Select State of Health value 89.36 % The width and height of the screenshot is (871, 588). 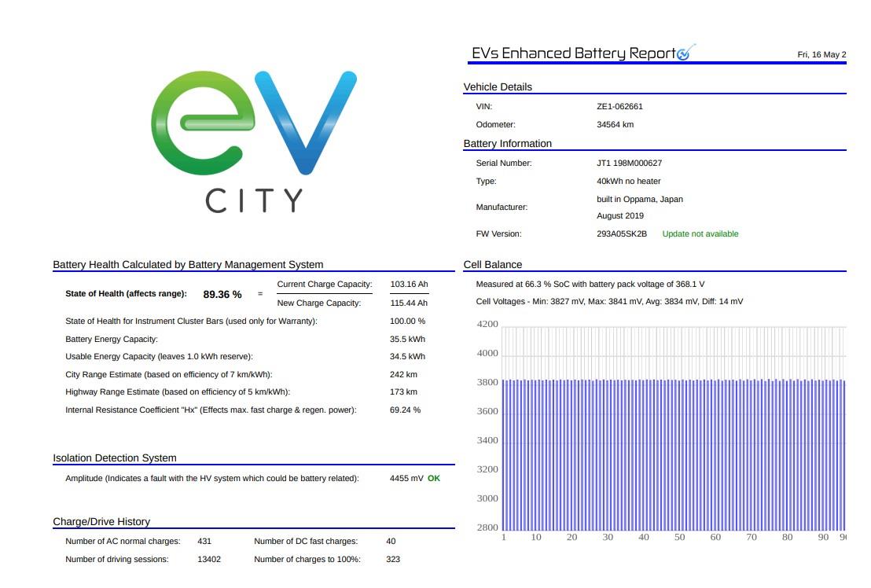pyautogui.click(x=222, y=294)
